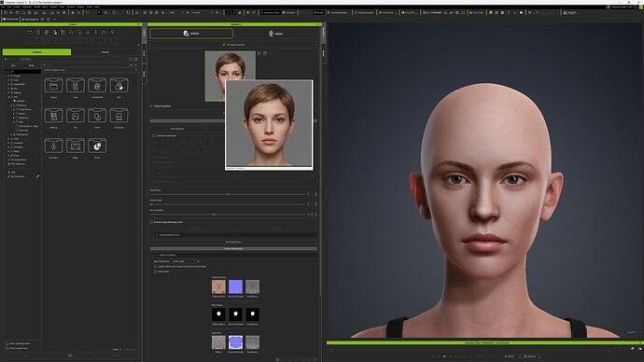The height and width of the screenshot is (362, 644).
Task: Open the Actor category folder icon
Action: click(76, 86)
